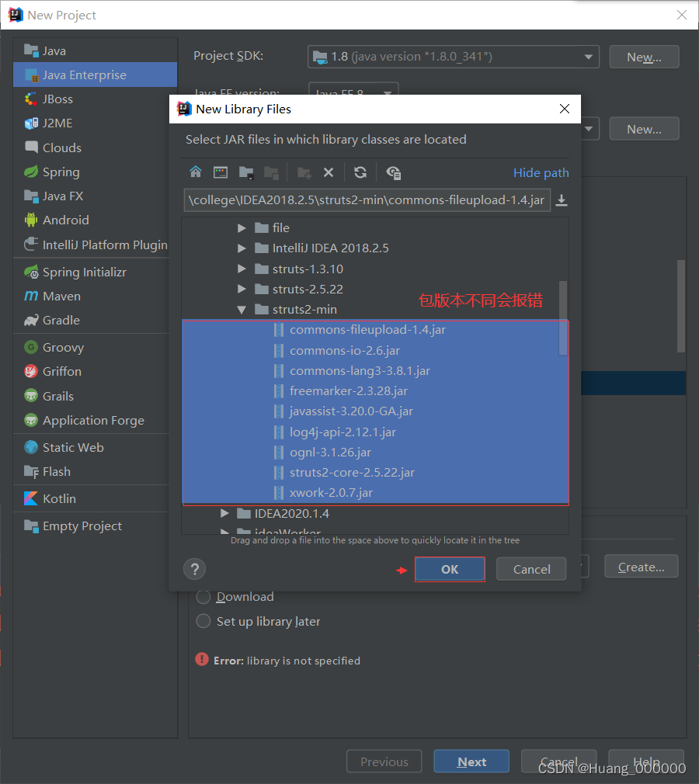This screenshot has width=699, height=784.
Task: Go to home directory icon
Action: [x=196, y=172]
